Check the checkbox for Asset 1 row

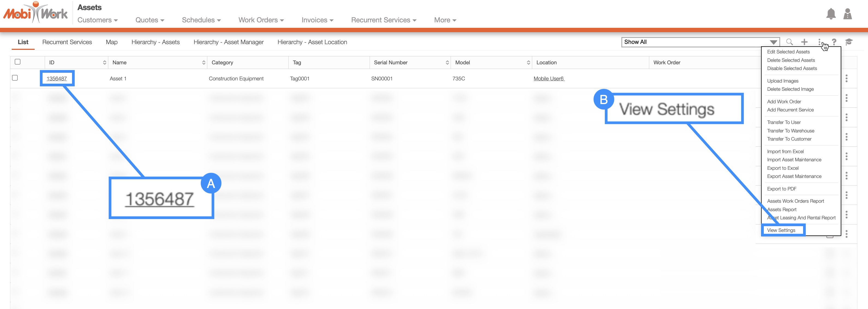[x=15, y=78]
